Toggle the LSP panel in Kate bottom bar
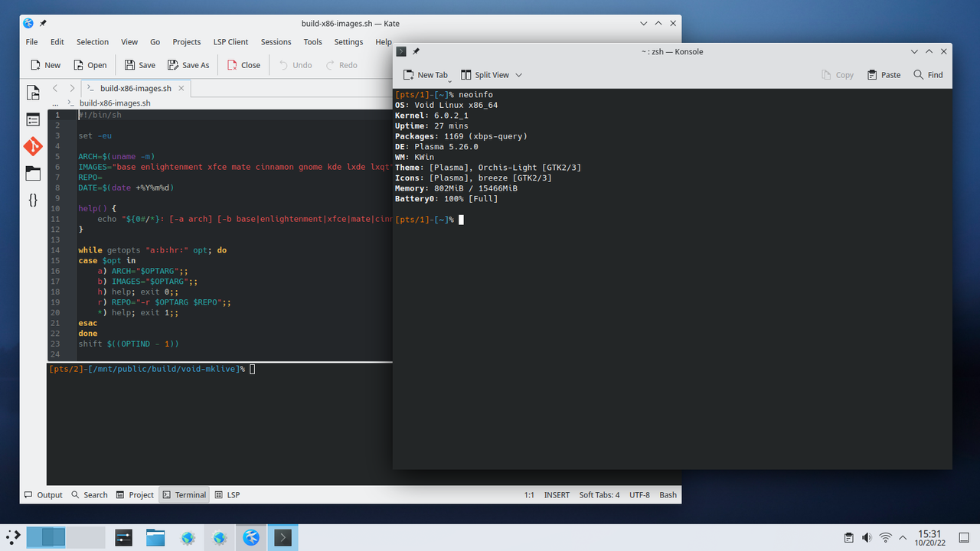Screen dimensions: 980x551 227,495
